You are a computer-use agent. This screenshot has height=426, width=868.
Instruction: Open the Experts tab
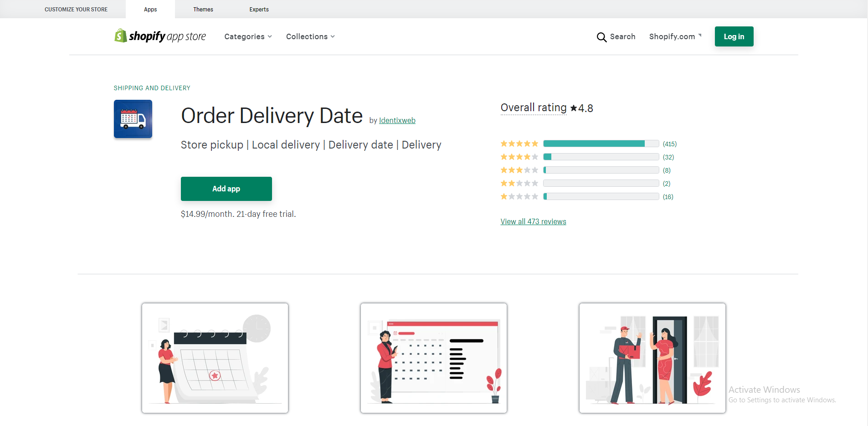pyautogui.click(x=259, y=9)
